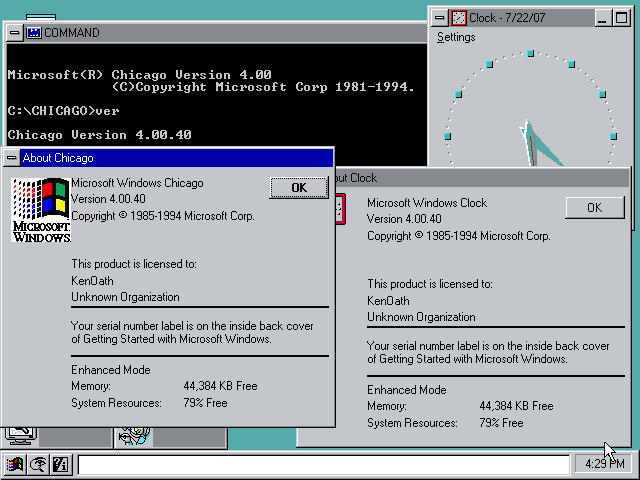Click the Microsoft Windows logo in About Chicago
This screenshot has height=480, width=640.
(x=41, y=210)
